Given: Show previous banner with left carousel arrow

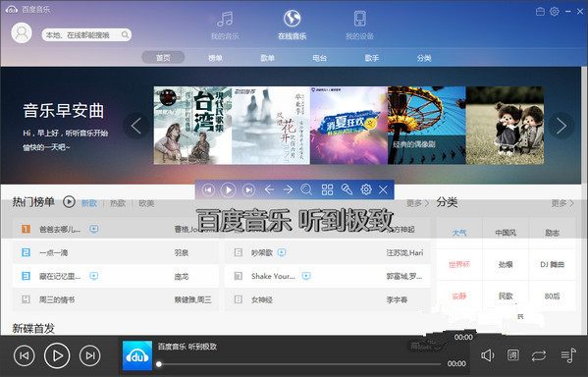Looking at the screenshot, I should click(x=136, y=126).
